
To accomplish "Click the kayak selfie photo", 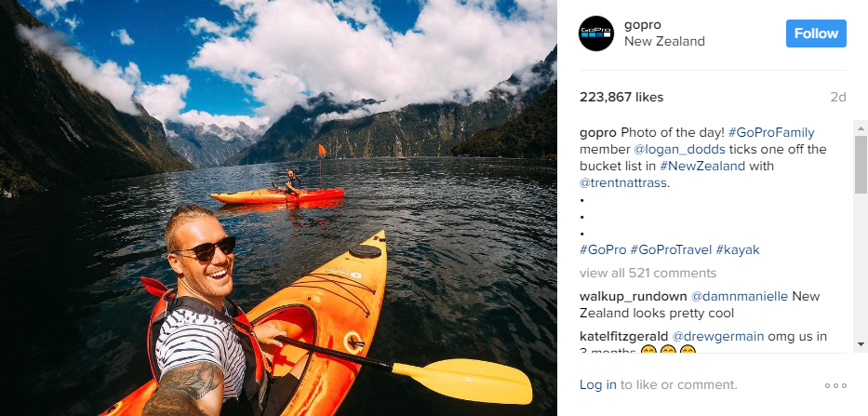I will click(279, 208).
